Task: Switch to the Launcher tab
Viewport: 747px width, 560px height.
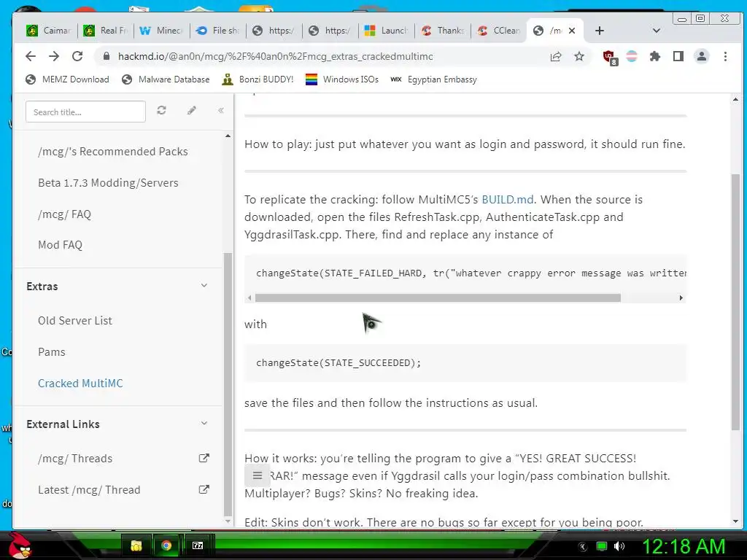Action: [386, 31]
